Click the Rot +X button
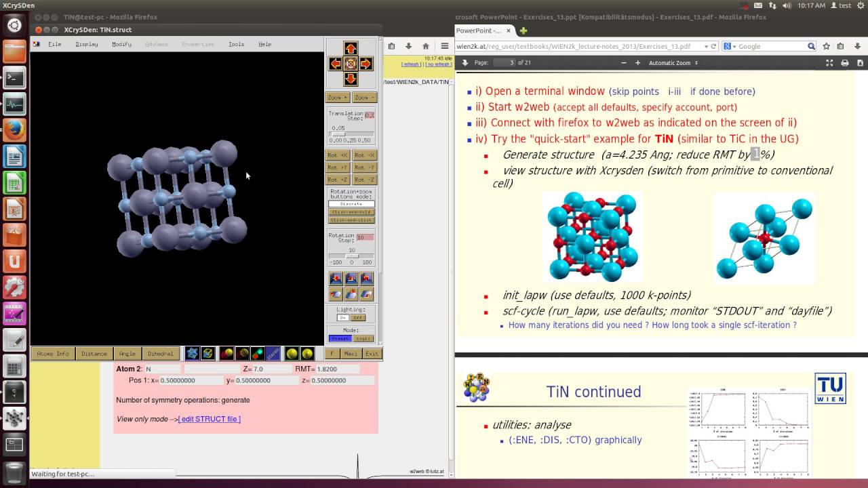 pos(337,155)
